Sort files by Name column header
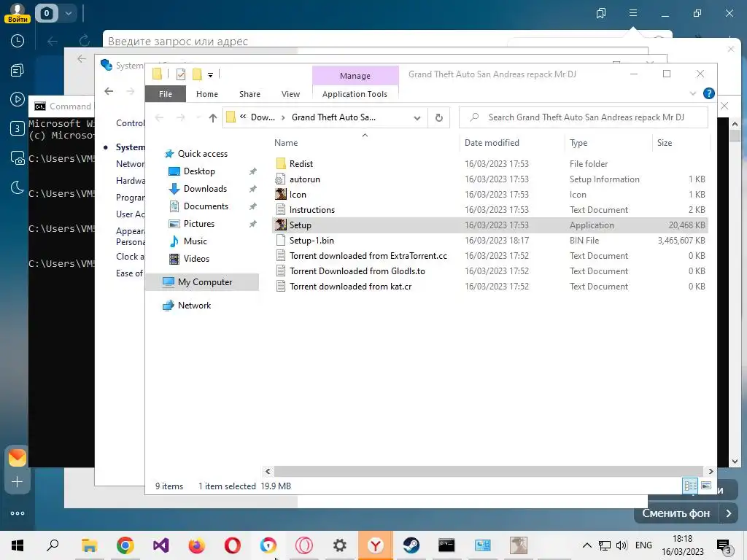Image resolution: width=747 pixels, height=560 pixels. click(x=286, y=143)
